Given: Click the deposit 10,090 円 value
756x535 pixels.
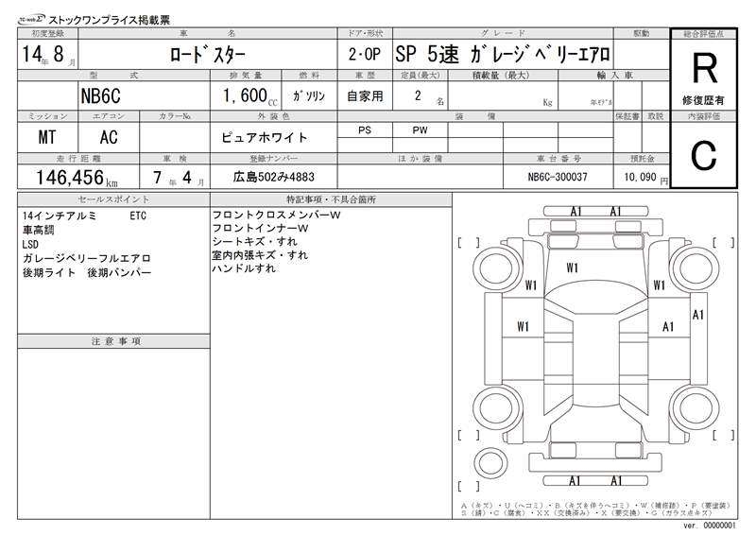Looking at the screenshot, I should point(645,178).
